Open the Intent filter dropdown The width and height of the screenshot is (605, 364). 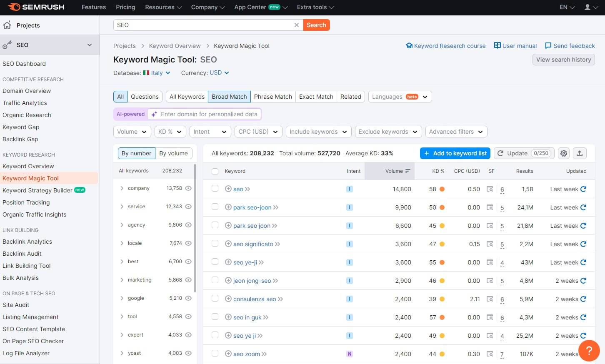coord(210,132)
